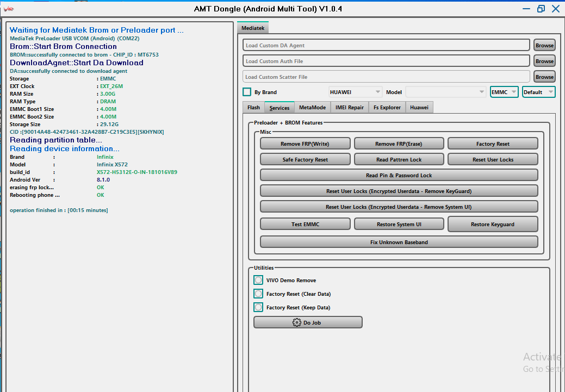Viewport: 565px width, 392px height.
Task: Go to the Fs Explorer tab
Action: click(x=387, y=107)
